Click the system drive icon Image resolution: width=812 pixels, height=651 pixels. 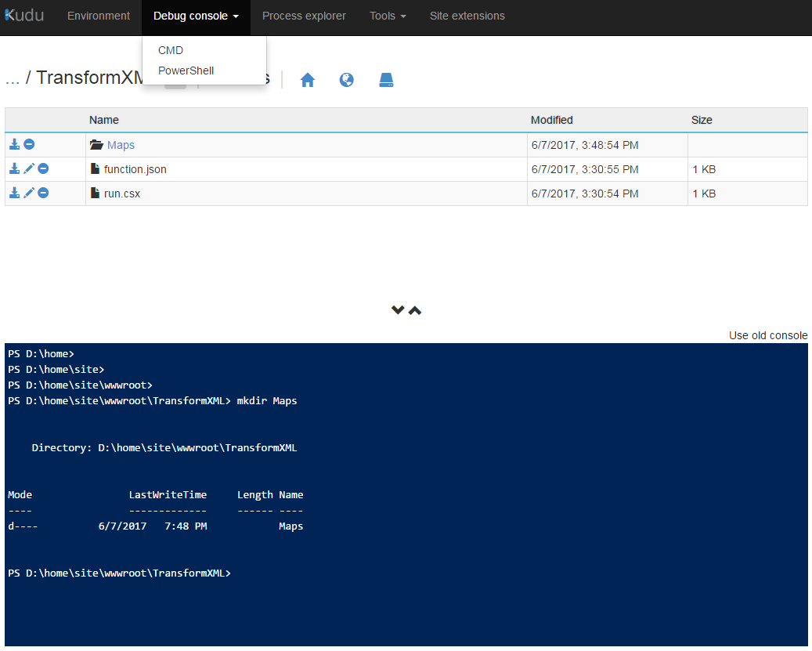click(386, 80)
